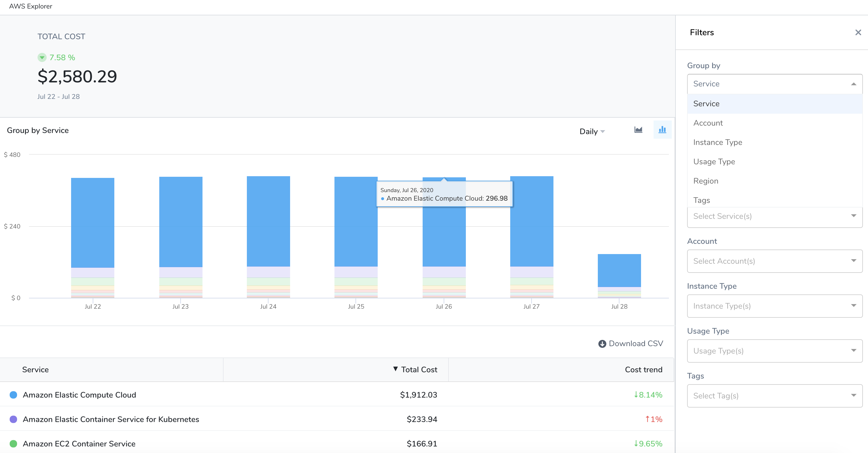Choose Tags option in Group by list

(774, 200)
